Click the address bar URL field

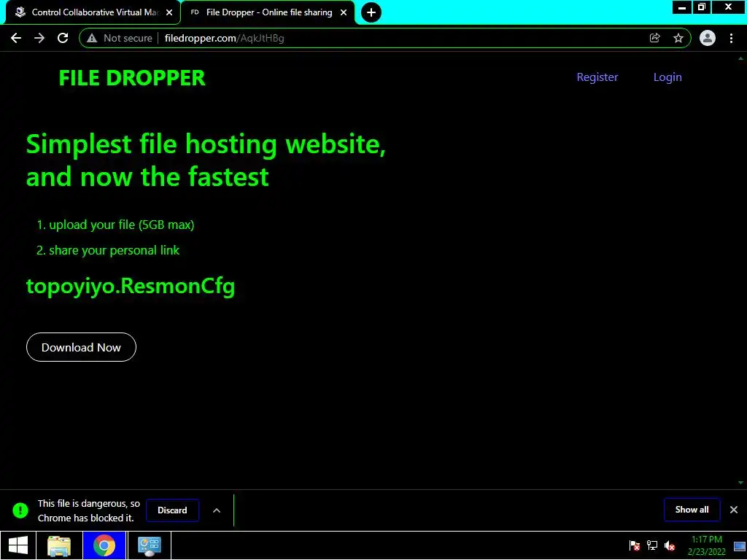tap(385, 38)
